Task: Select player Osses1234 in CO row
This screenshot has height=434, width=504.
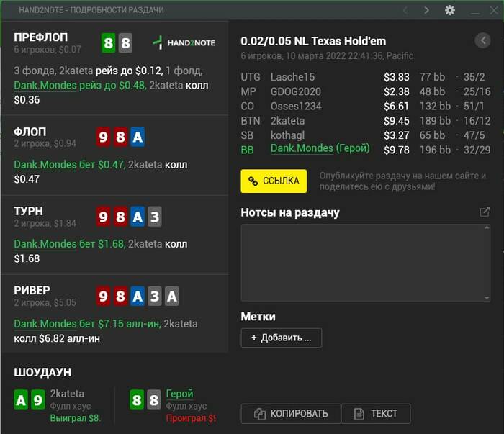Action: click(296, 106)
